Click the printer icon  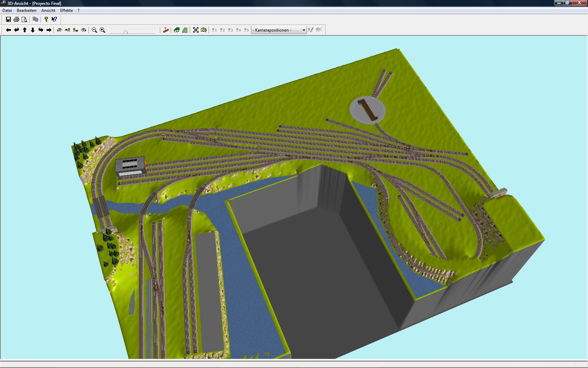pyautogui.click(x=16, y=20)
